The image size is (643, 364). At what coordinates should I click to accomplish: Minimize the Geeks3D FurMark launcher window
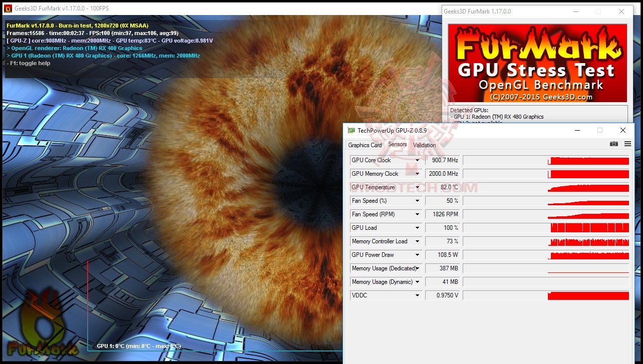pyautogui.click(x=575, y=11)
